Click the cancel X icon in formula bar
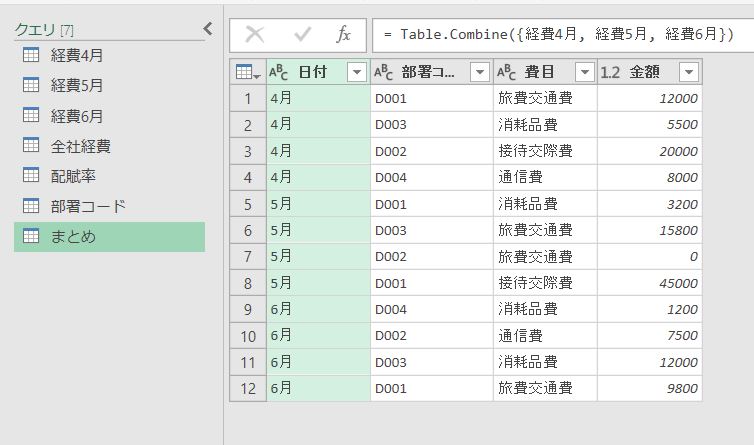Viewport: 754px width, 445px height. coord(255,34)
